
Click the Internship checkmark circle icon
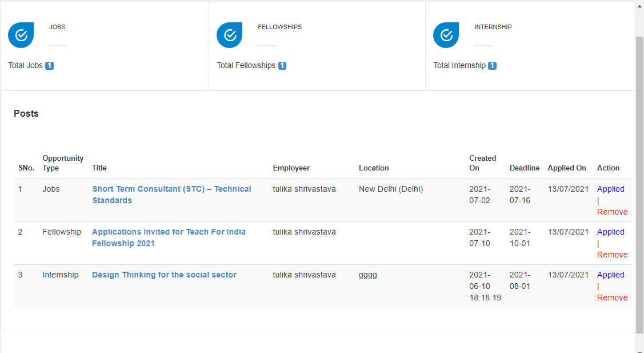446,35
